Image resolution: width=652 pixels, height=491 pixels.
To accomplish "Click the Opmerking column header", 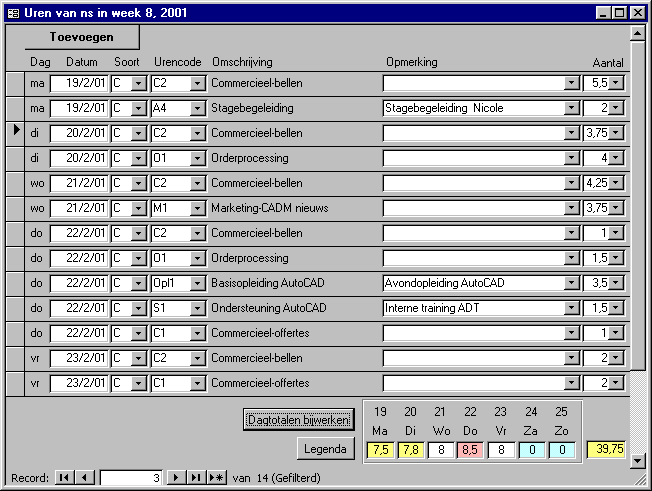I will tap(412, 62).
